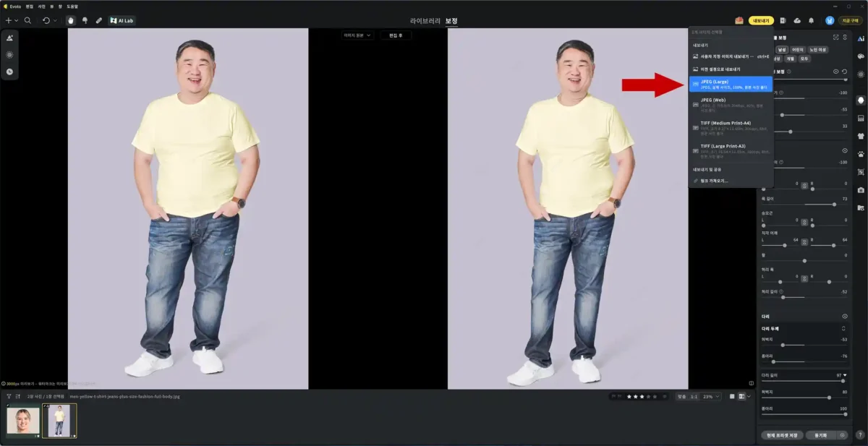The width and height of the screenshot is (868, 446).
Task: Select the smiling woman thumbnail in filmstrip
Action: (23, 421)
